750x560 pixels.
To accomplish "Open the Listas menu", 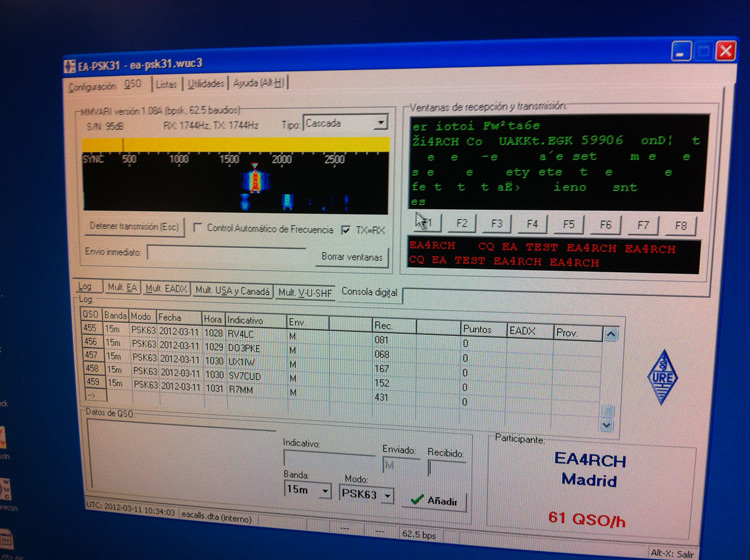I will [x=166, y=84].
